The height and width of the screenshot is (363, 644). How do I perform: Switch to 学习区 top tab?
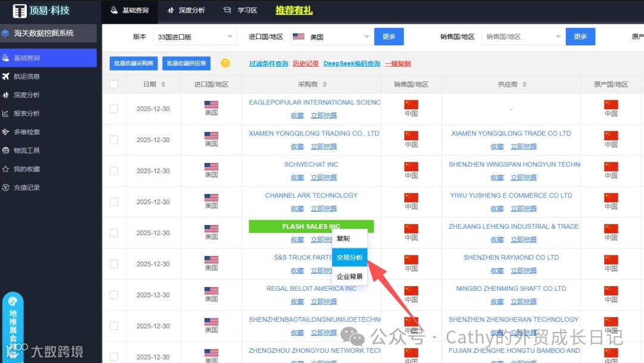click(x=240, y=10)
